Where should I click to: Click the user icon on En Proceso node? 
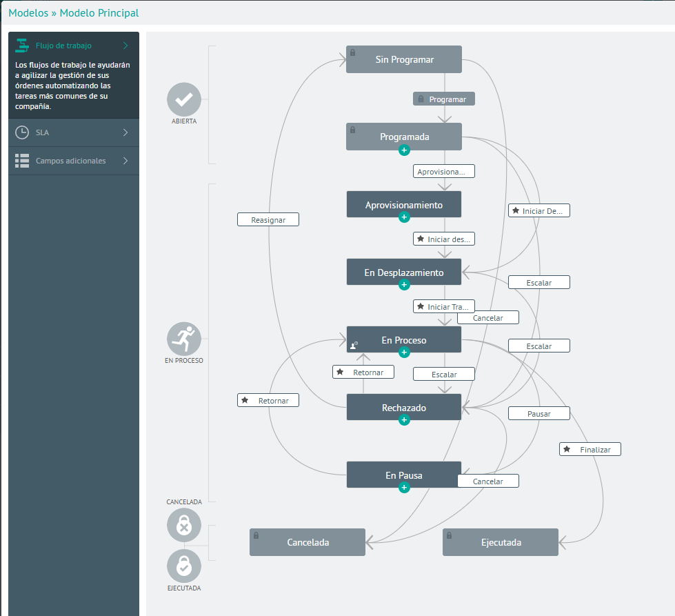354,345
